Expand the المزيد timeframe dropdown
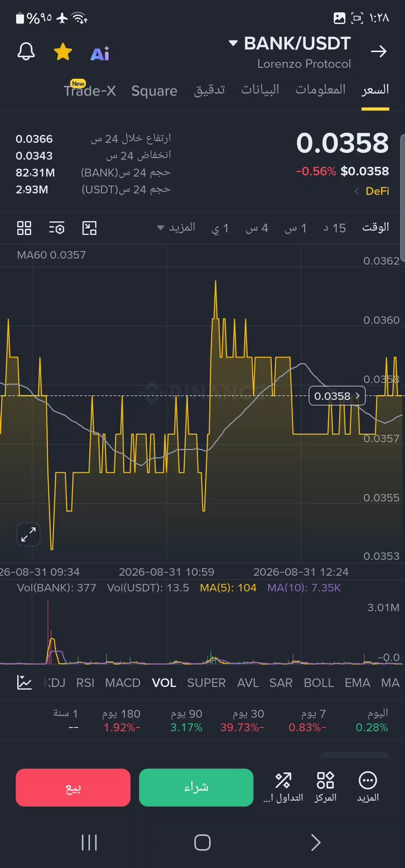Image resolution: width=405 pixels, height=868 pixels. [x=176, y=227]
